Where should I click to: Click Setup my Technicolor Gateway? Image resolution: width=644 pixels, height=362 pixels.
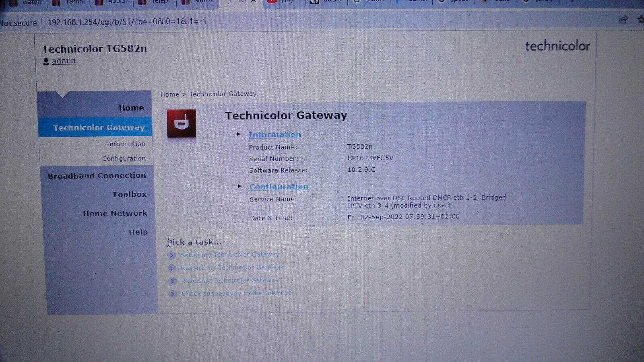pos(230,255)
